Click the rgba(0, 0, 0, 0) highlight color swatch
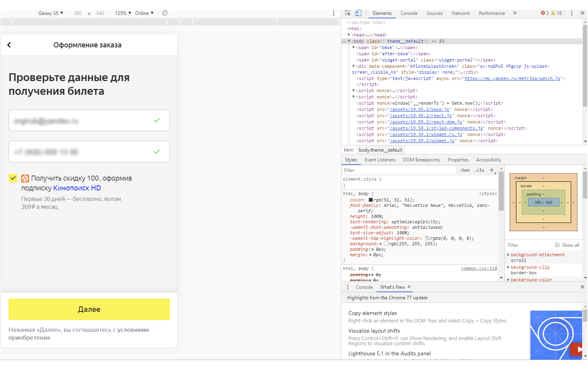The width and height of the screenshot is (588, 371). point(427,238)
